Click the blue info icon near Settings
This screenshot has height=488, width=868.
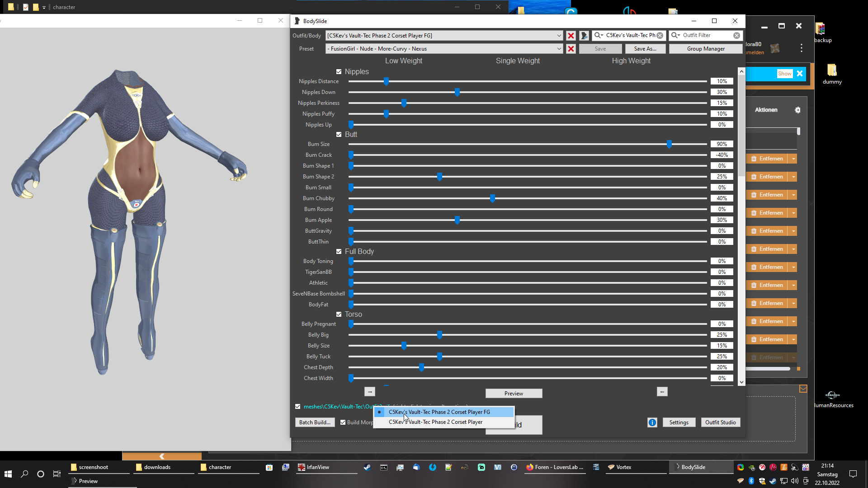652,422
